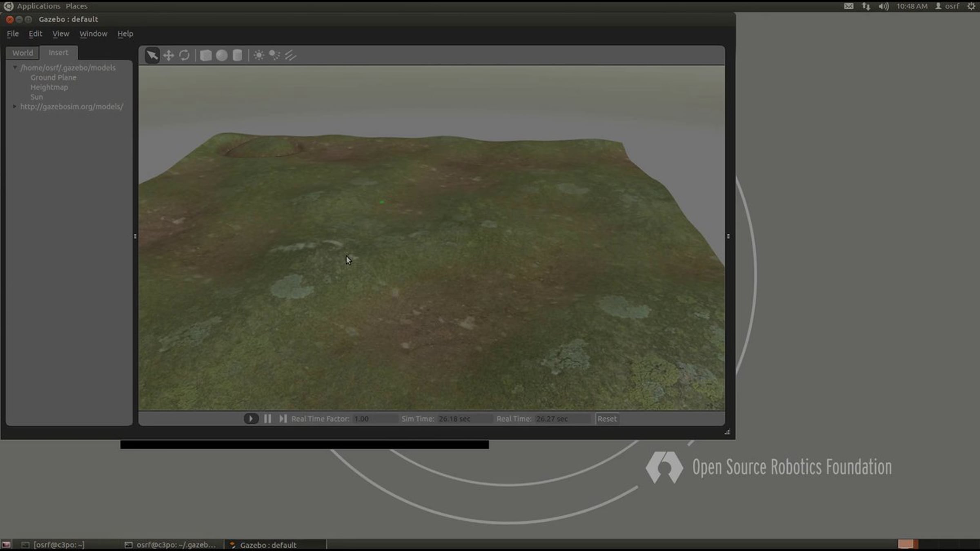980x551 pixels.
Task: Click the Reset time button
Action: click(x=607, y=419)
